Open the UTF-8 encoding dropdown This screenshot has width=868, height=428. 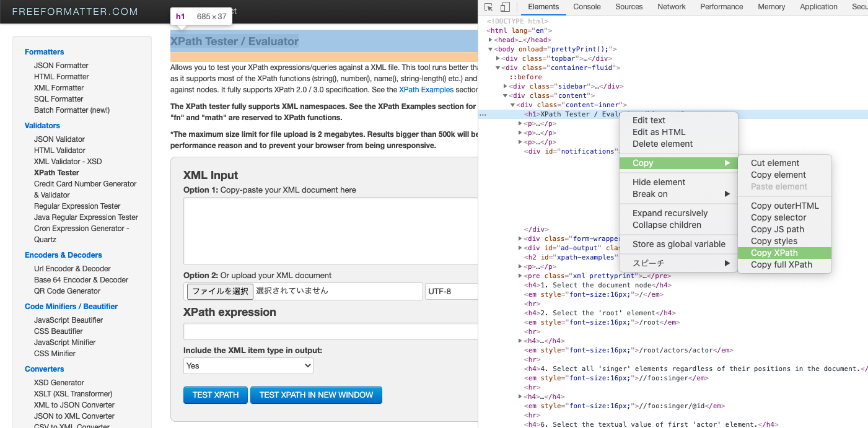coord(452,291)
